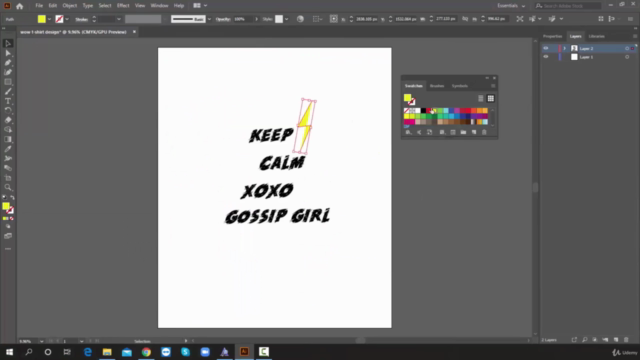Open the File menu

[39, 6]
